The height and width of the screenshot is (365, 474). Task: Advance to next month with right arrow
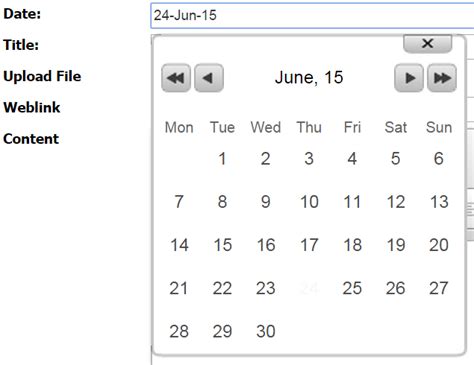click(409, 78)
